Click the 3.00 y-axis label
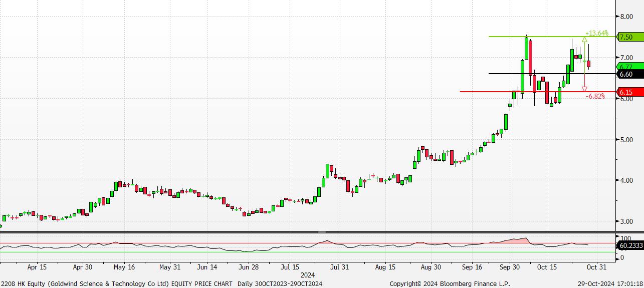This screenshot has width=644, height=288. (x=626, y=221)
